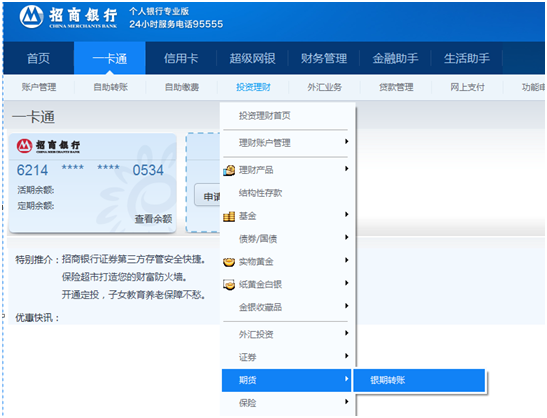547x418 pixels.
Task: Expand the 理财账户管理 submenu arrow
Action: (346, 142)
